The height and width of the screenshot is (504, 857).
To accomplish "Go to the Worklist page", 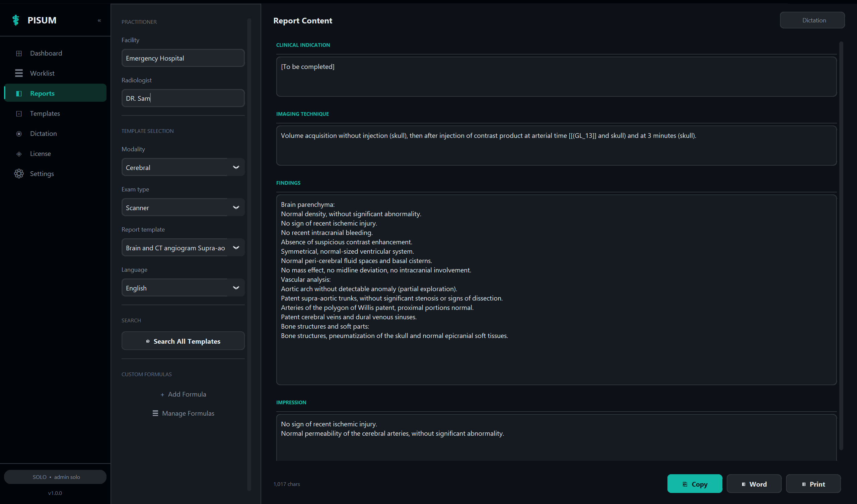I will [42, 73].
